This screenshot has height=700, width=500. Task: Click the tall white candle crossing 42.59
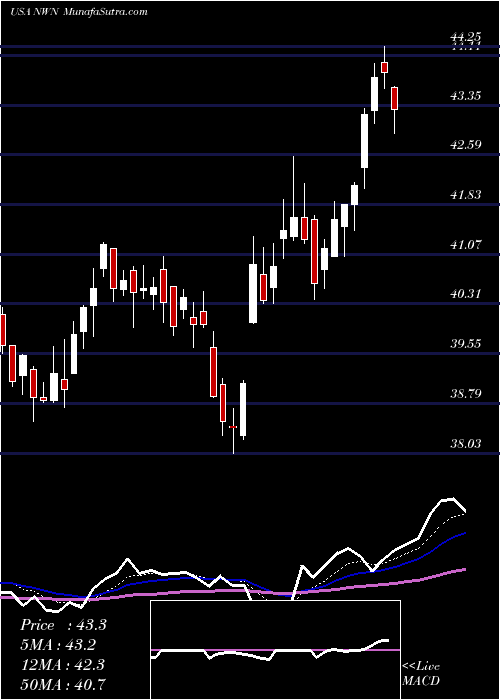pyautogui.click(x=365, y=141)
